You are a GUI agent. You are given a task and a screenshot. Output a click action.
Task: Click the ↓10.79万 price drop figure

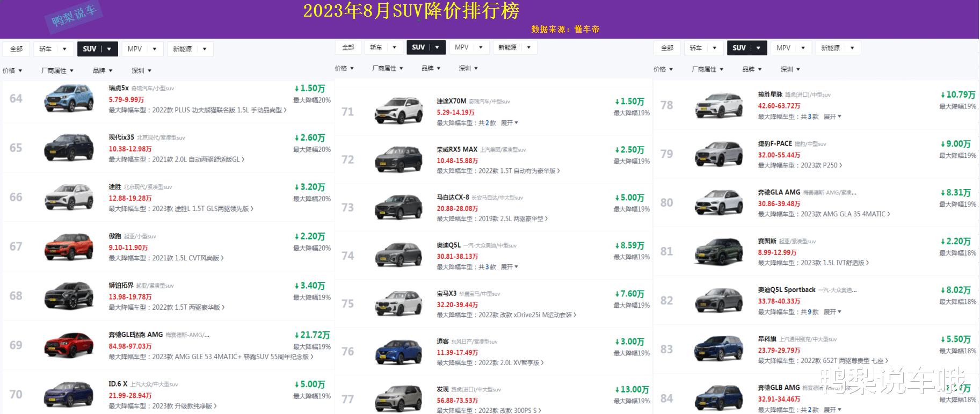[x=957, y=95]
